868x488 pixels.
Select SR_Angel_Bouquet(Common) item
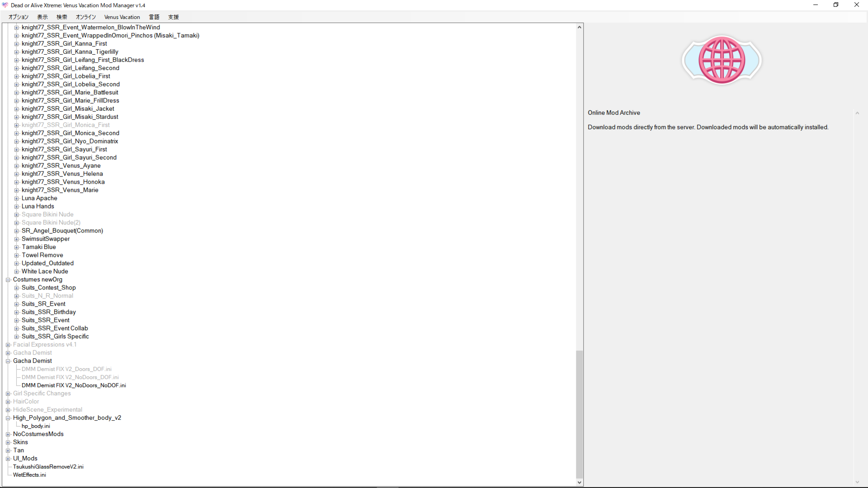62,231
